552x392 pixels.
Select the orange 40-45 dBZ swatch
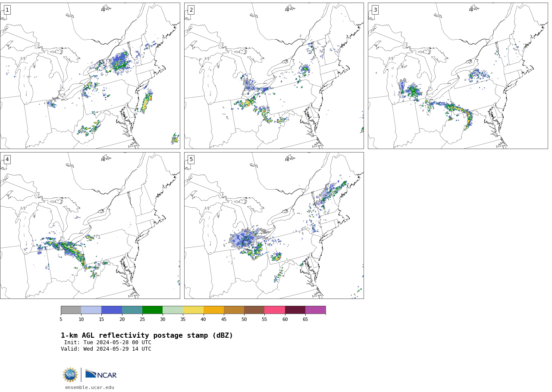pos(213,310)
